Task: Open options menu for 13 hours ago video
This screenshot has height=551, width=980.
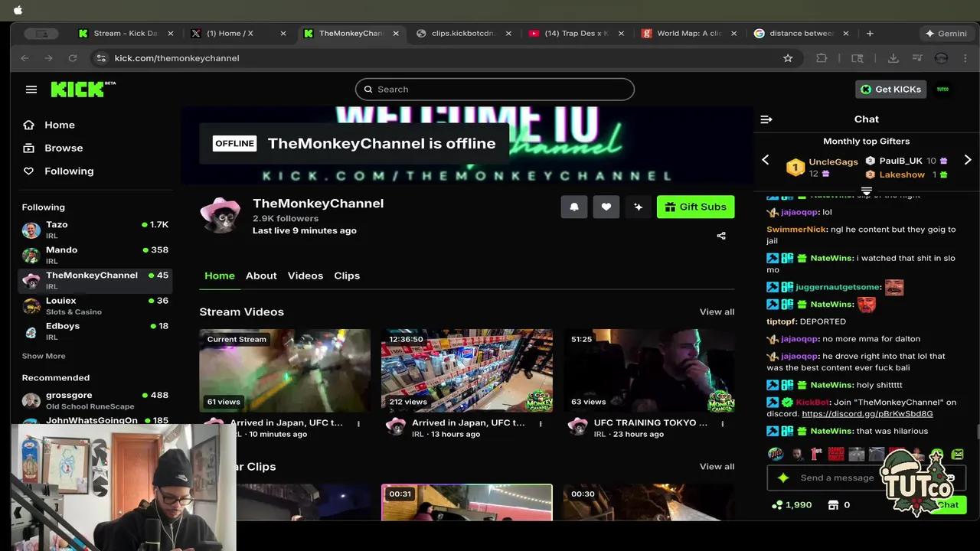Action: 541,423
